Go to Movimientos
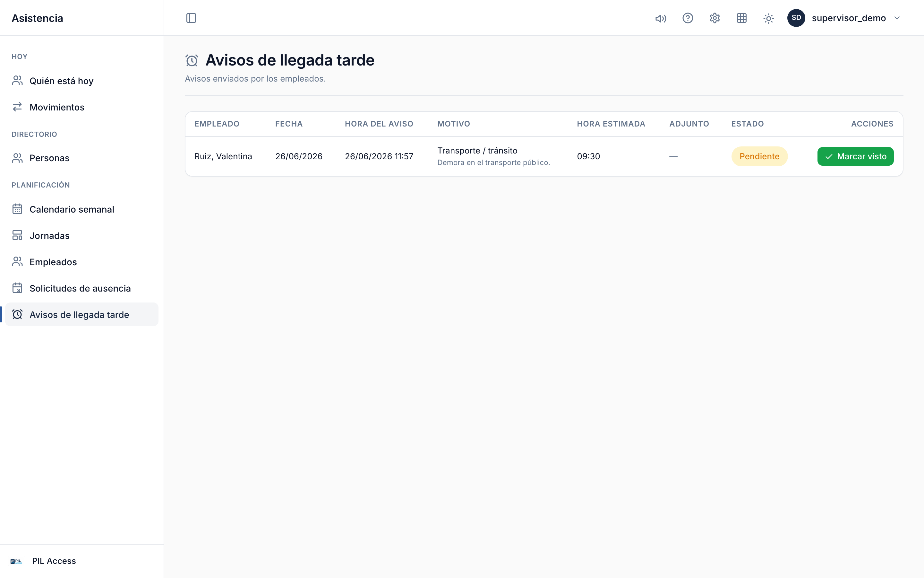 pyautogui.click(x=82, y=107)
